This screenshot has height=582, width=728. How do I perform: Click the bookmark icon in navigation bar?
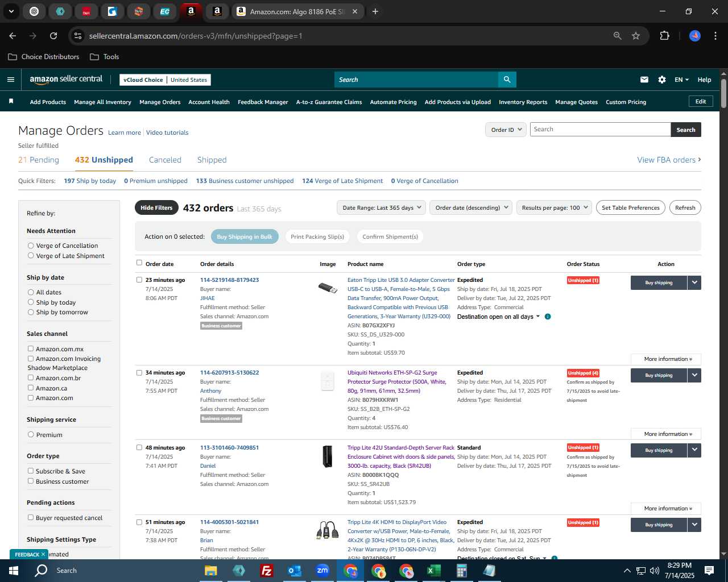tap(11, 101)
